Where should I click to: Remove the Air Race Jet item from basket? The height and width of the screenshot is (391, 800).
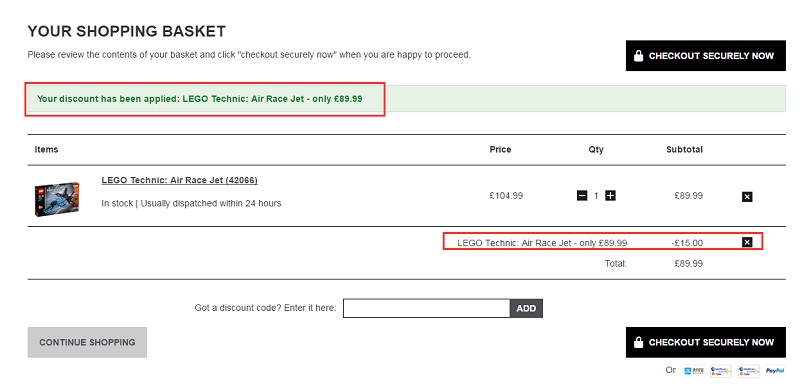click(x=747, y=197)
